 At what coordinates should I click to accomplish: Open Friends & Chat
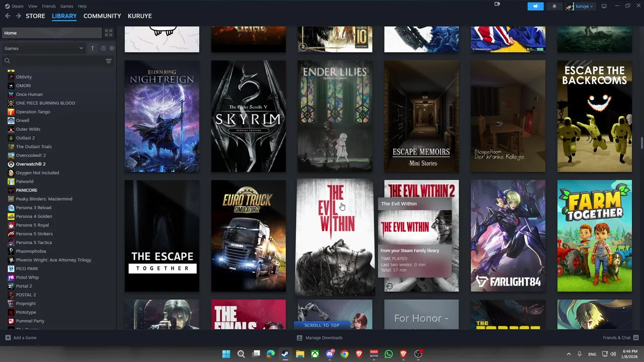pos(620,338)
